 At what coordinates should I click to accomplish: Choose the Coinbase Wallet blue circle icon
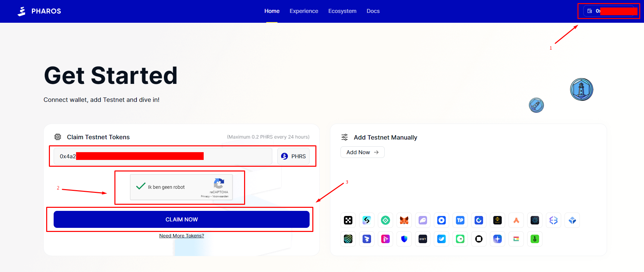(x=441, y=220)
